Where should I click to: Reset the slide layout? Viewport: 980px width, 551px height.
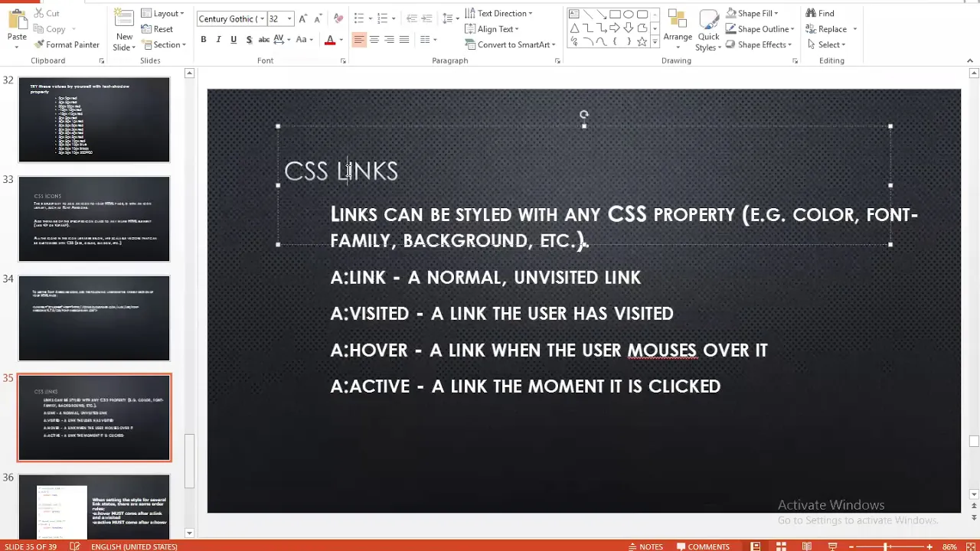(x=157, y=29)
